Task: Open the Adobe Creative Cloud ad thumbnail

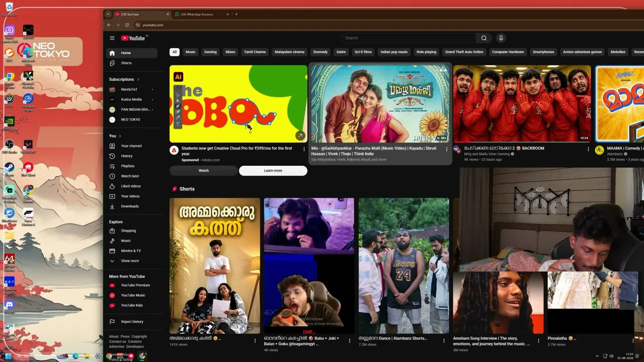Action: pos(238,104)
